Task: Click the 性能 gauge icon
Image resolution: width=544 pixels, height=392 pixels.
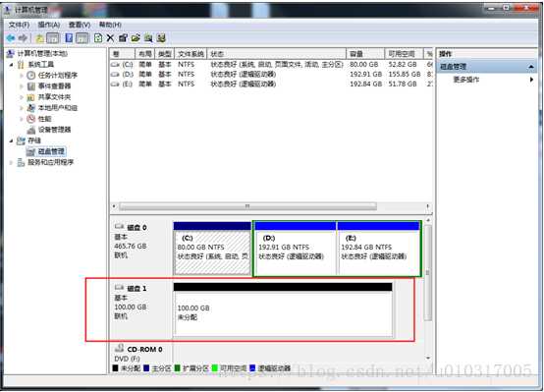Action: 31,119
